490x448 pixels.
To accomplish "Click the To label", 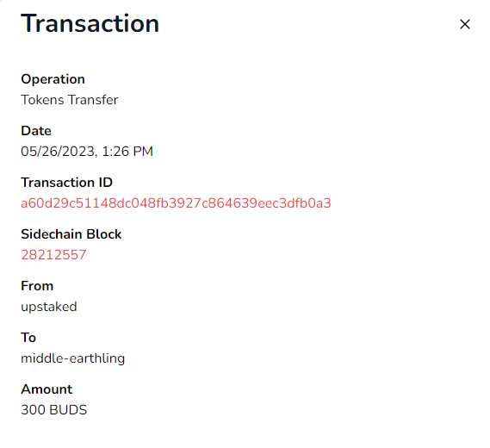I will coord(28,338).
